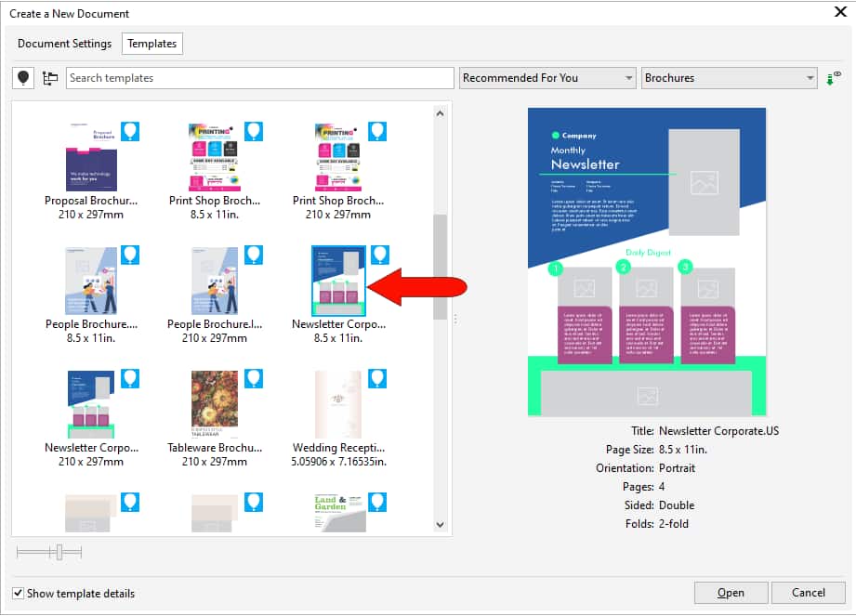The height and width of the screenshot is (616, 856).
Task: Click the download badge on Wedding Reception template
Action: 376,378
